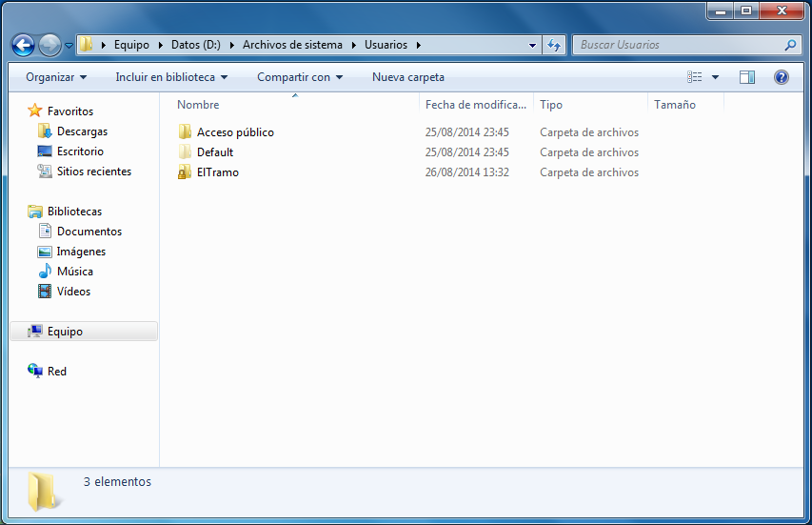Expand the arrow after Datos (D:) in the breadcrumb
This screenshot has width=812, height=525.
[231, 45]
